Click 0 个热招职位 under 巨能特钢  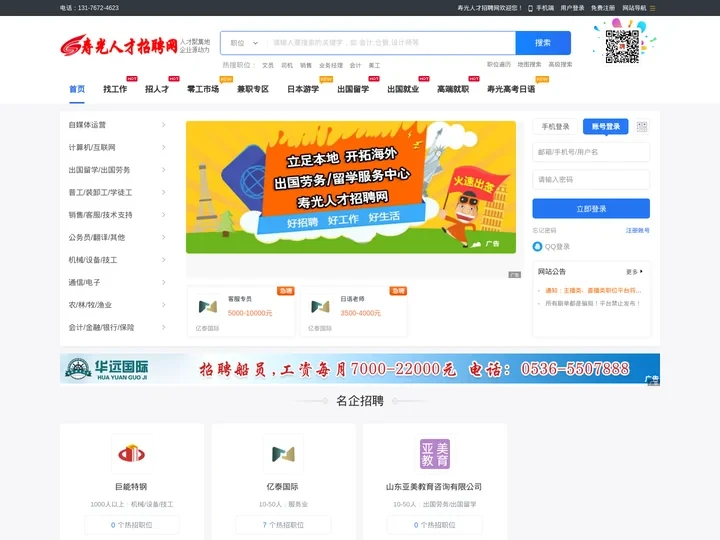[132, 525]
